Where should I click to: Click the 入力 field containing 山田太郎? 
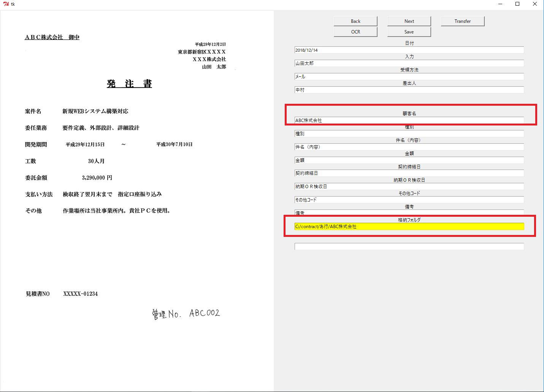point(409,63)
